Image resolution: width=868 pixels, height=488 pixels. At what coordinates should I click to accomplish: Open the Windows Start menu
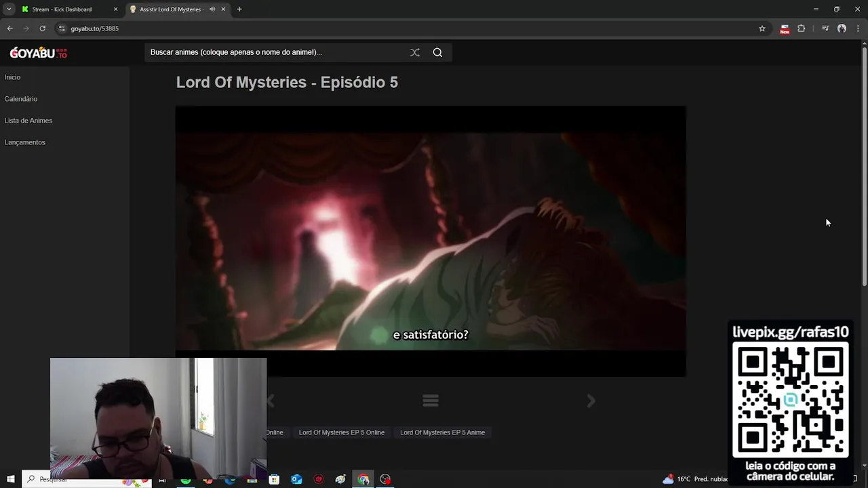[11, 479]
